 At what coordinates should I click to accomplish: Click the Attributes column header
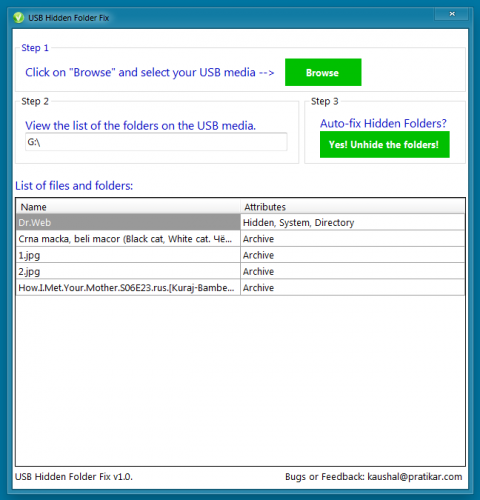tap(352, 207)
